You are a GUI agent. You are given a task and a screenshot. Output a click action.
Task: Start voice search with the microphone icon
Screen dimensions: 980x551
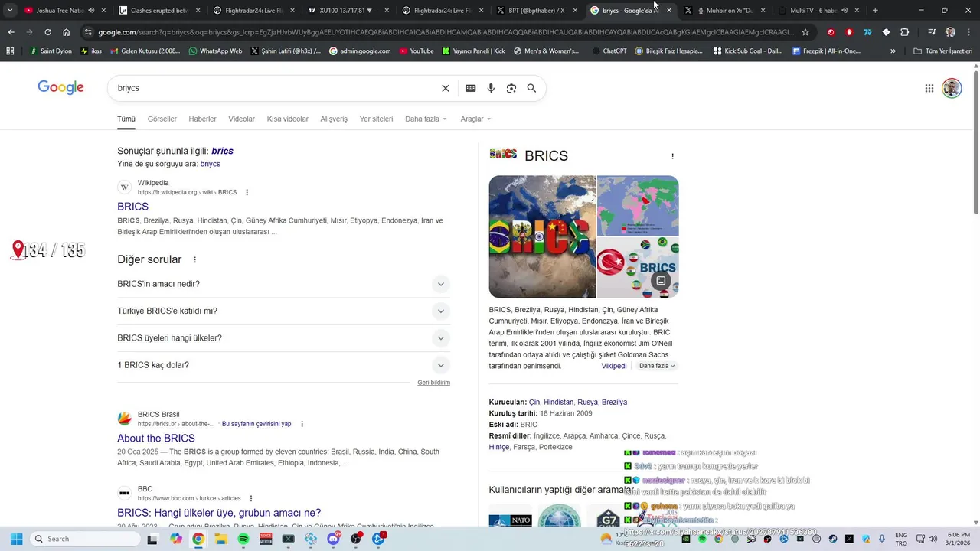491,88
